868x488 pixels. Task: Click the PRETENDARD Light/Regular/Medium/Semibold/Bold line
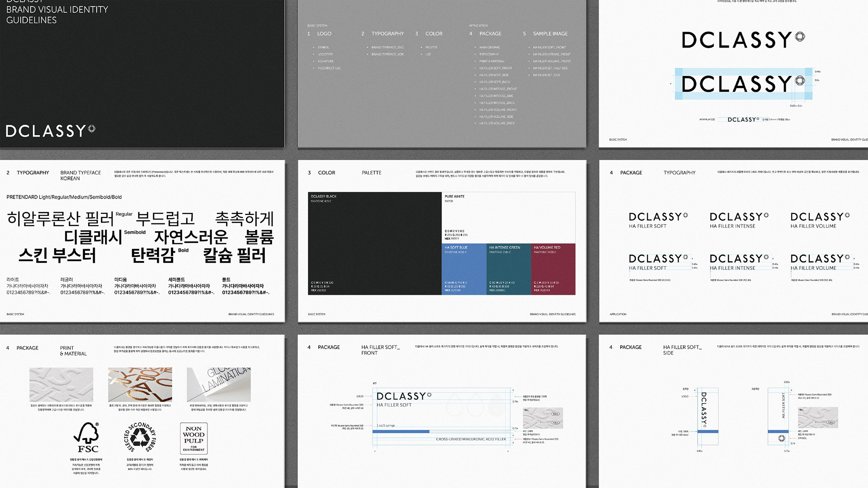pyautogui.click(x=64, y=197)
